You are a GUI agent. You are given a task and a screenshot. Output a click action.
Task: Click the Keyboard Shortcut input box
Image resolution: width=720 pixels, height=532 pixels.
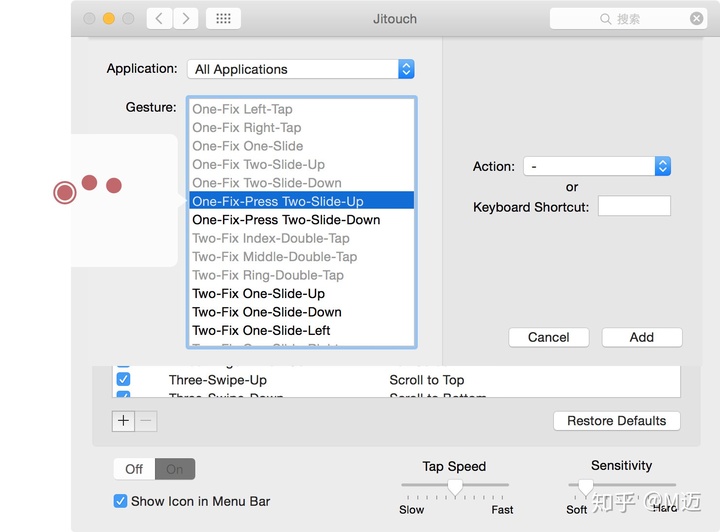click(x=634, y=206)
